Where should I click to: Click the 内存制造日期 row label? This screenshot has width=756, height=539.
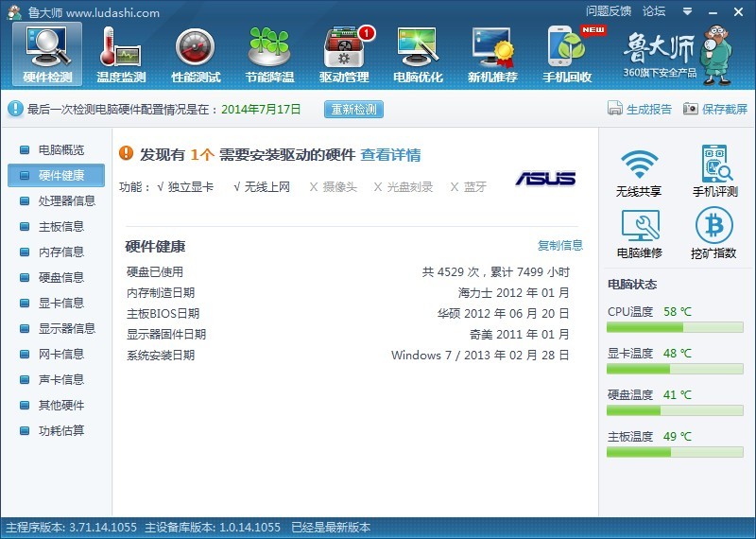(161, 293)
